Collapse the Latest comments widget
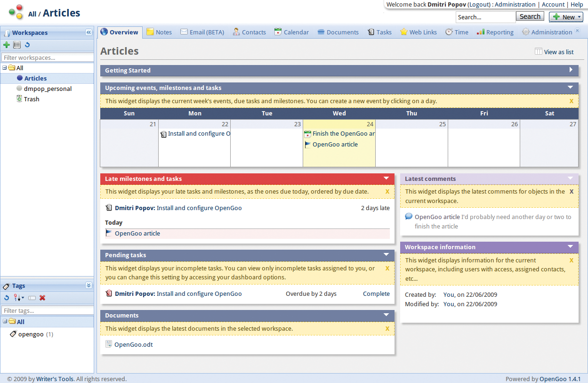 pyautogui.click(x=571, y=178)
